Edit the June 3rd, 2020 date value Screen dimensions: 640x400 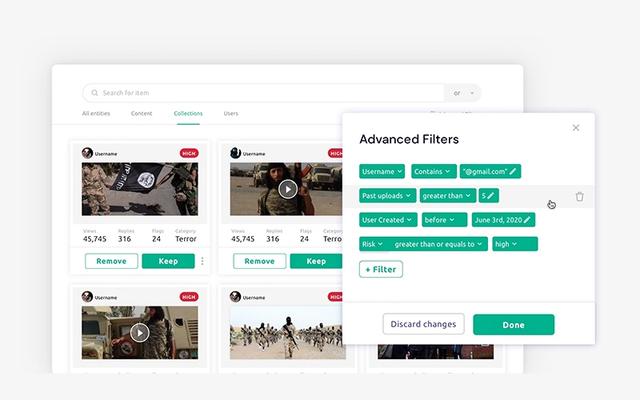(503, 220)
